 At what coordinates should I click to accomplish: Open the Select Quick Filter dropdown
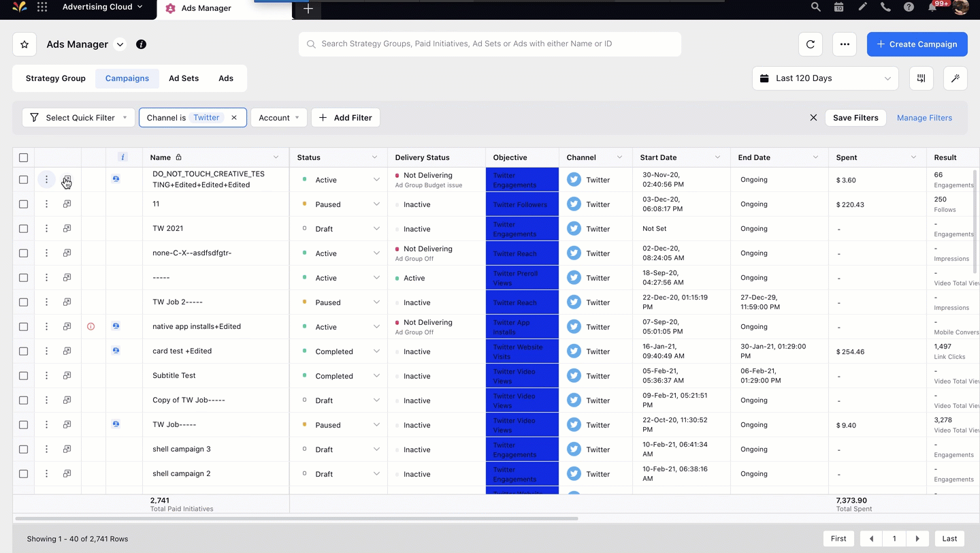(x=79, y=118)
